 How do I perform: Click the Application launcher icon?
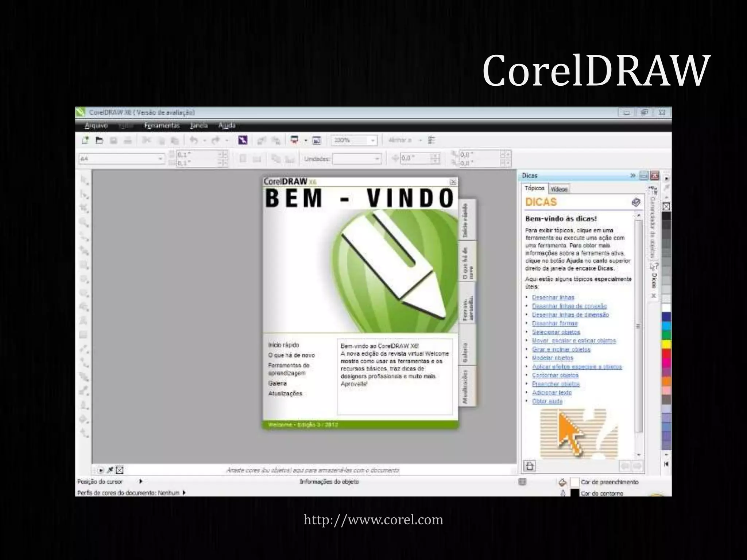click(x=294, y=140)
